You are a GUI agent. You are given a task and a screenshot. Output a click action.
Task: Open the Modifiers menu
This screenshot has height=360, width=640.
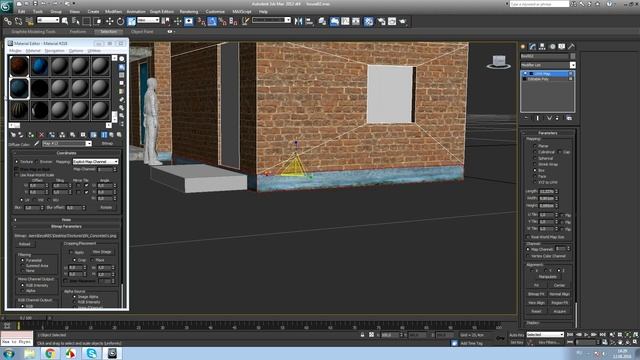[113, 11]
